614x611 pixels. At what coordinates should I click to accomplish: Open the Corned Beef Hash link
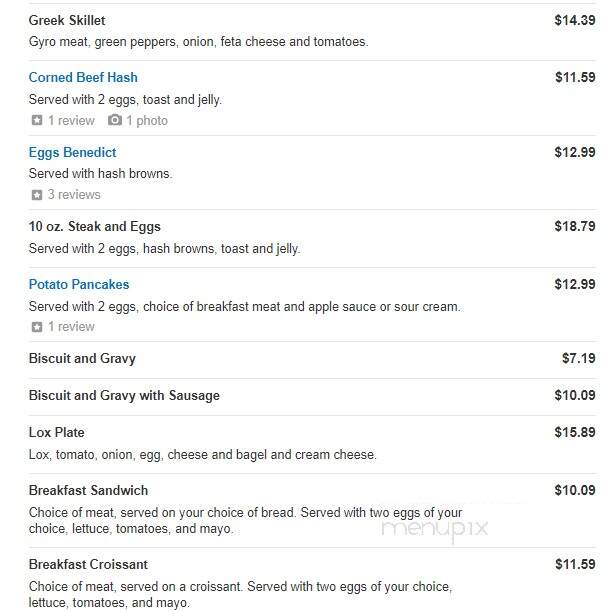click(83, 77)
